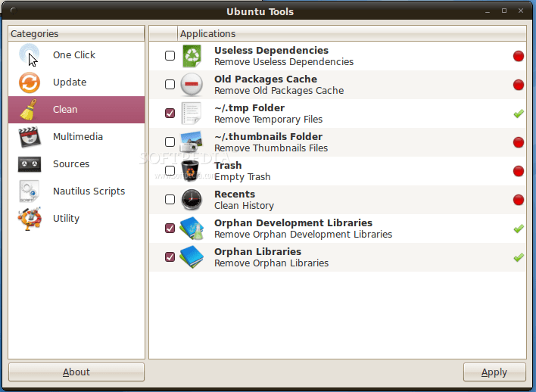The image size is (536, 392).
Task: Click green checkmark status for ~/.tmp Folder
Action: pos(519,114)
